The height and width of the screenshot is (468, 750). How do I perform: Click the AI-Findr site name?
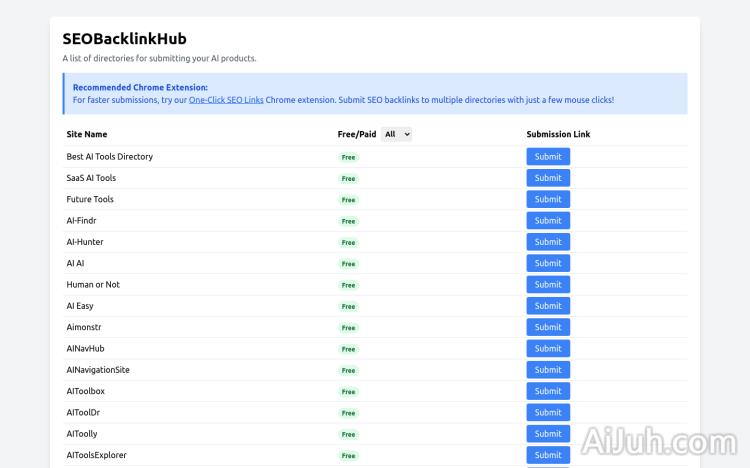pyautogui.click(x=81, y=221)
